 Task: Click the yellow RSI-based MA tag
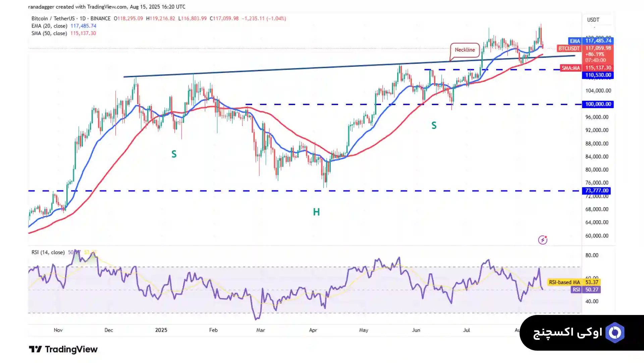tap(564, 282)
